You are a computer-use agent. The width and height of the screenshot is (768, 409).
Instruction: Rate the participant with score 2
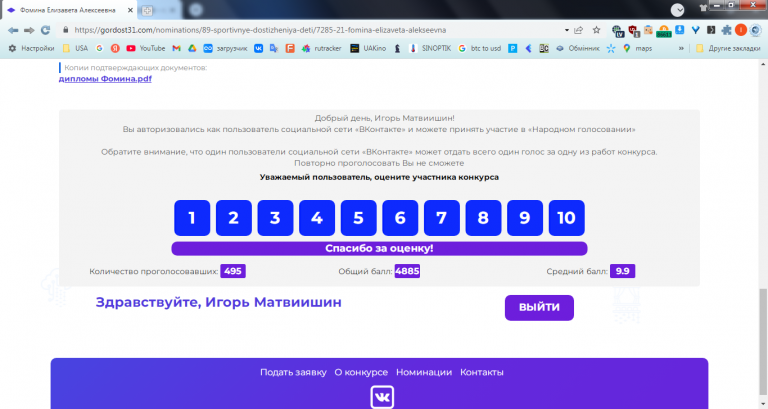click(x=234, y=217)
